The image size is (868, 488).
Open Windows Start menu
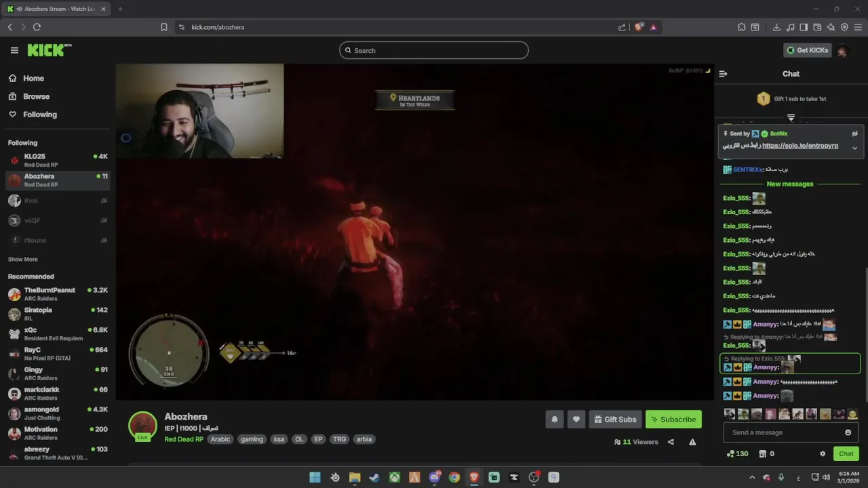tap(315, 477)
